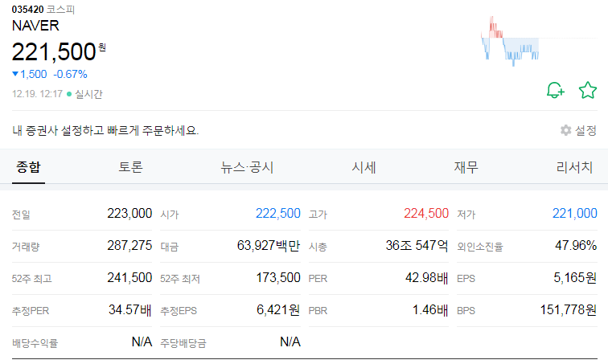Click the timestamp 12.19. 12:17
Image resolution: width=608 pixels, height=364 pixels.
coord(37,94)
